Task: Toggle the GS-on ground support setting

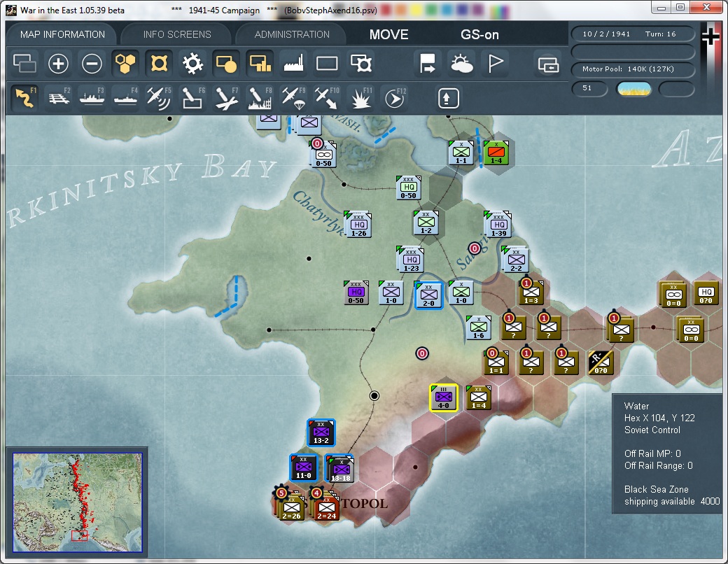Action: pos(479,34)
